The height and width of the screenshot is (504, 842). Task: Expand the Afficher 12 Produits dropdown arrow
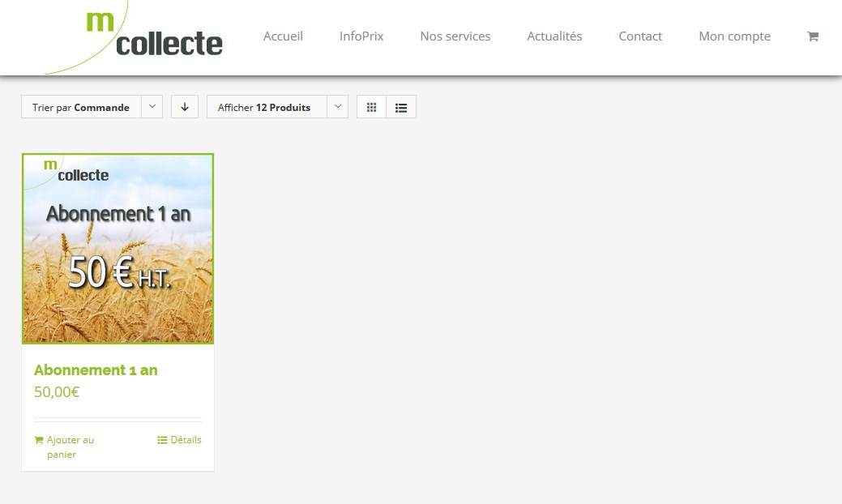[338, 107]
